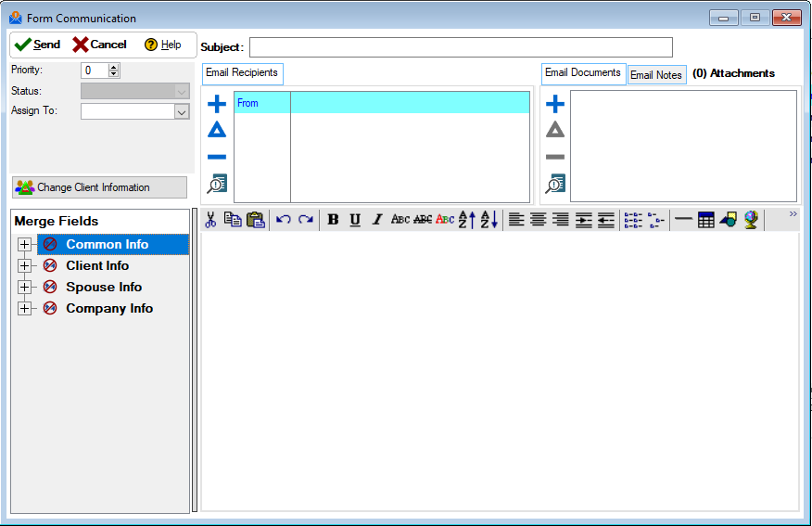
Task: Click the globe hyperlink icon
Action: (x=751, y=220)
